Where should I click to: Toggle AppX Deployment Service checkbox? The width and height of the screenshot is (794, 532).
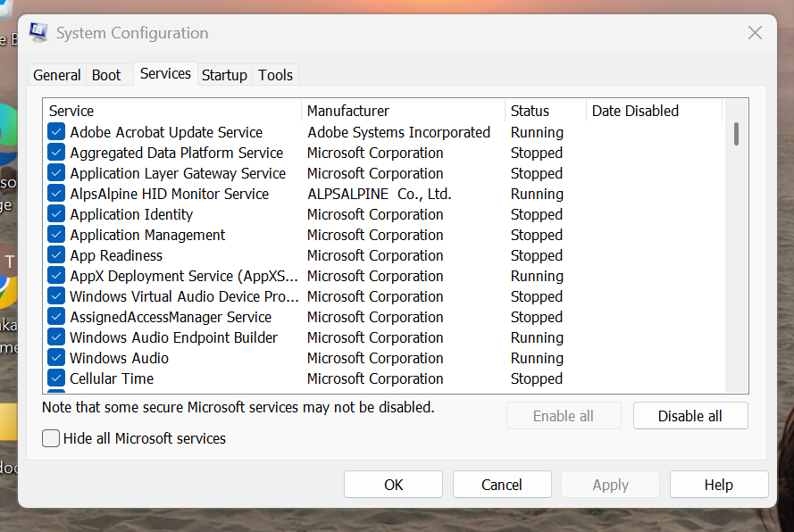click(56, 275)
